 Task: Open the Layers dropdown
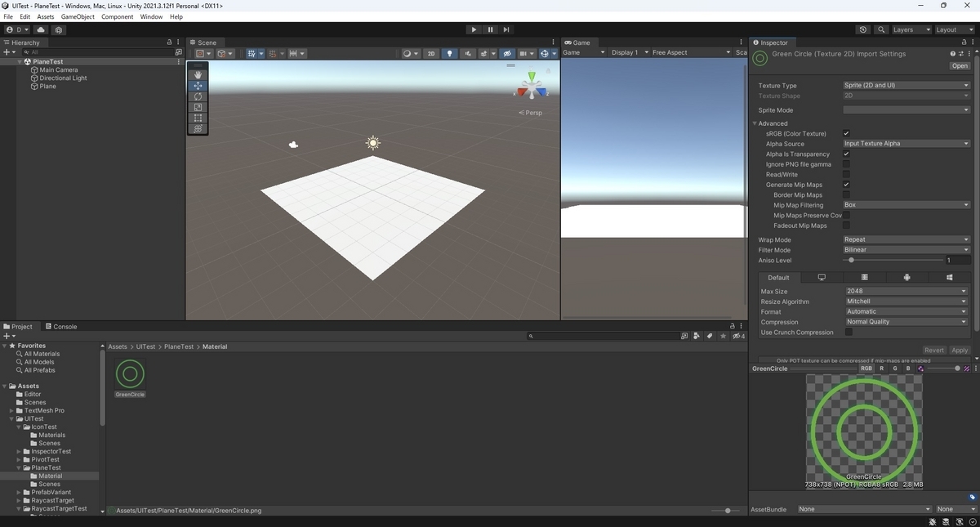pos(911,29)
